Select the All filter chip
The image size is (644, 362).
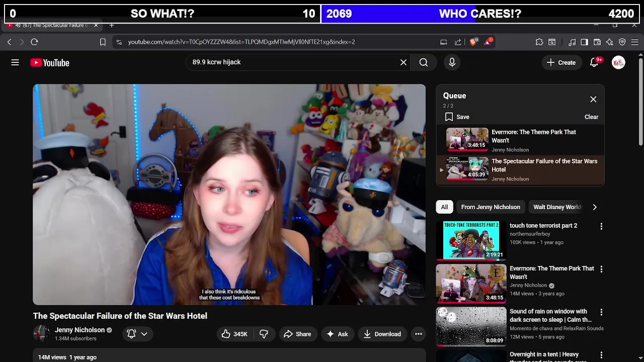pos(444,207)
